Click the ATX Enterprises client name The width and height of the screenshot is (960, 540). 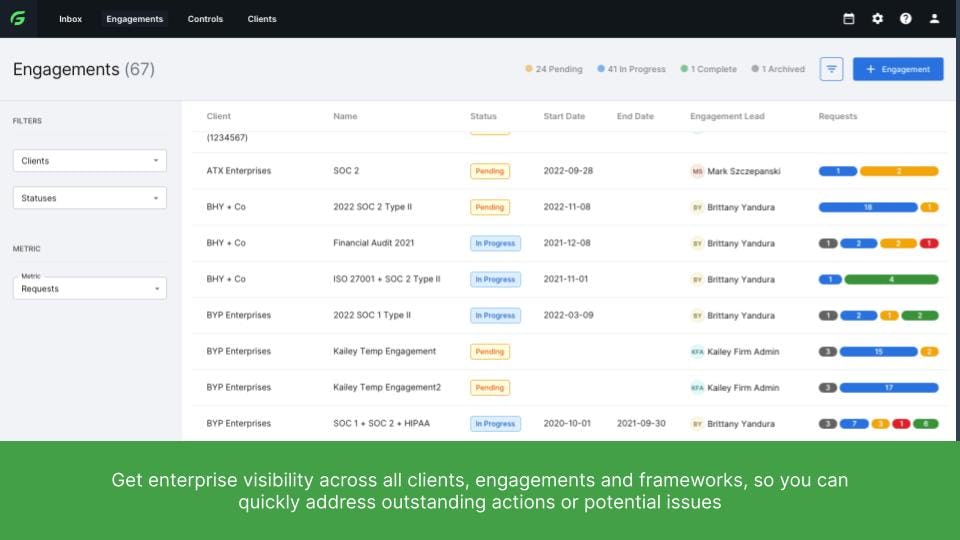click(x=239, y=171)
